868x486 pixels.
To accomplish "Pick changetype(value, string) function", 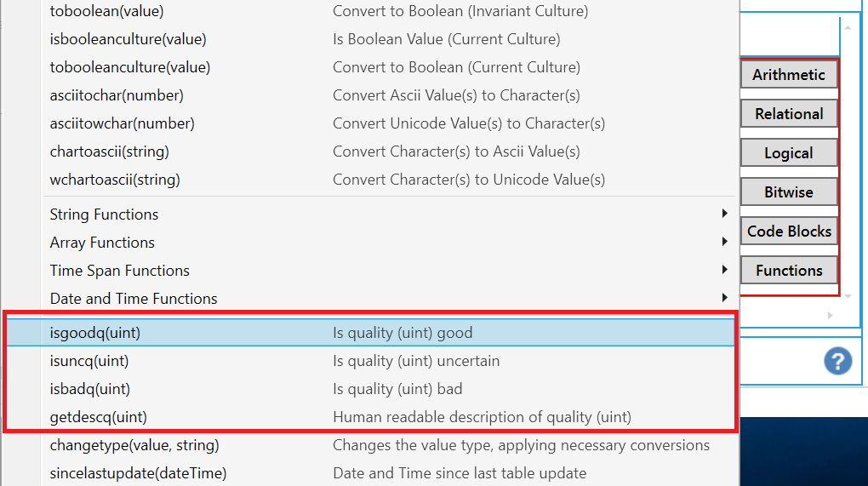I will pyautogui.click(x=134, y=445).
